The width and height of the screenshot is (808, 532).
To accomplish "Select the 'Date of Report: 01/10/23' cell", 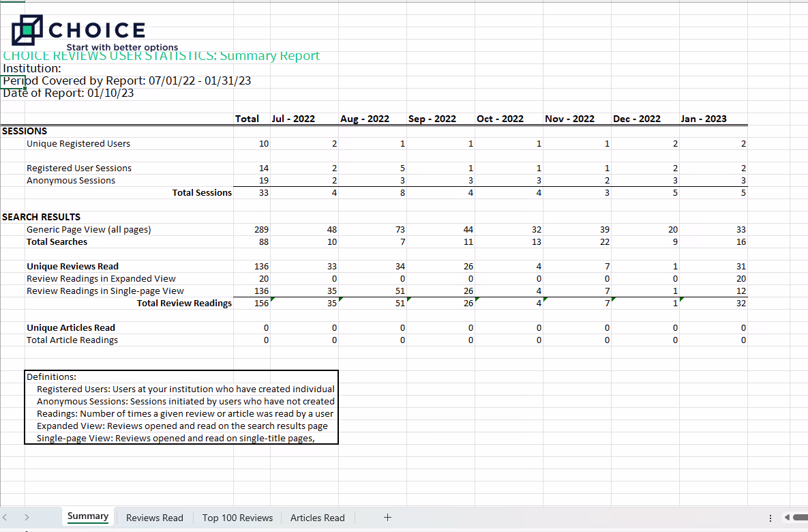I will (68, 93).
